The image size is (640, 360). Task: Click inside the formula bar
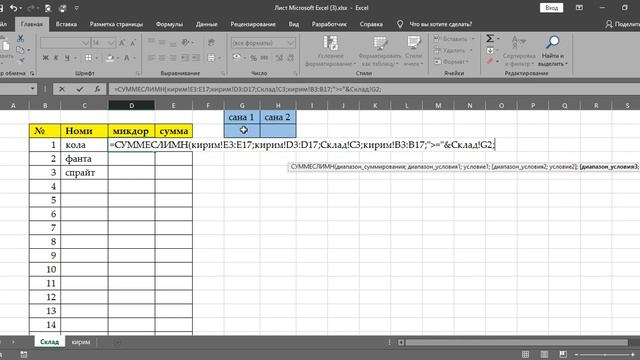tap(374, 89)
